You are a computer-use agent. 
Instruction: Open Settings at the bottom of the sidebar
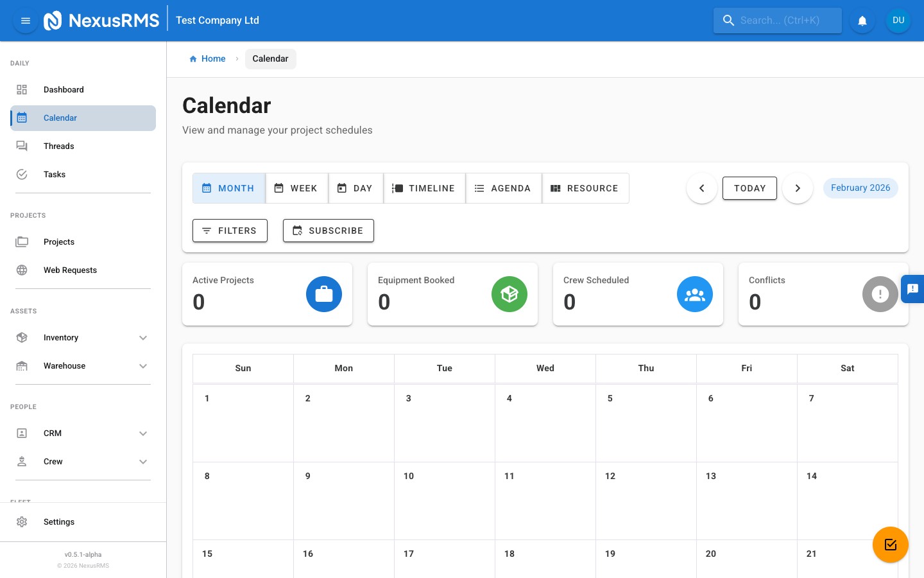(58, 521)
